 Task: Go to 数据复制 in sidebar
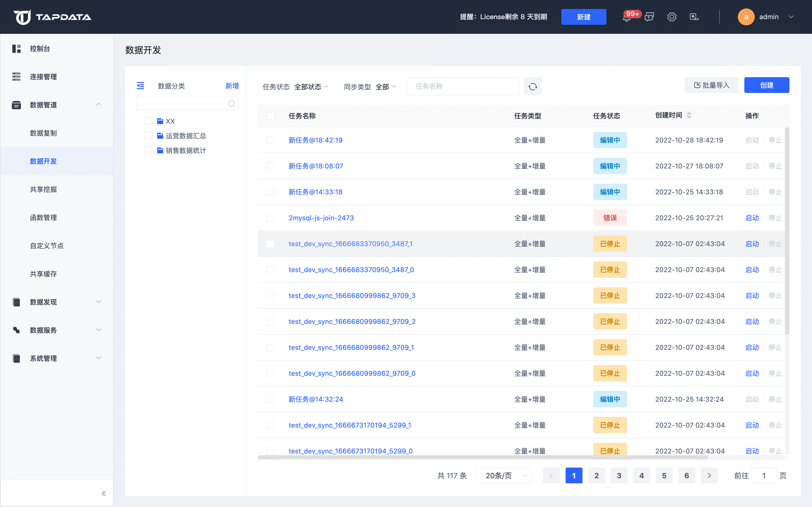tap(43, 133)
